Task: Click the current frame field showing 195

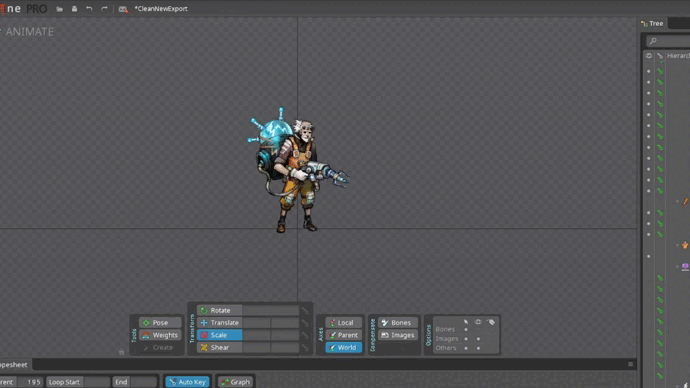Action: 31,382
